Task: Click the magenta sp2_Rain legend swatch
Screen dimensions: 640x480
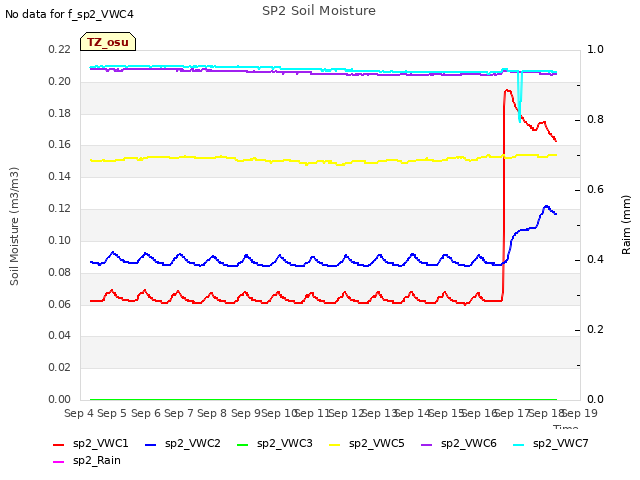Action: (59, 462)
